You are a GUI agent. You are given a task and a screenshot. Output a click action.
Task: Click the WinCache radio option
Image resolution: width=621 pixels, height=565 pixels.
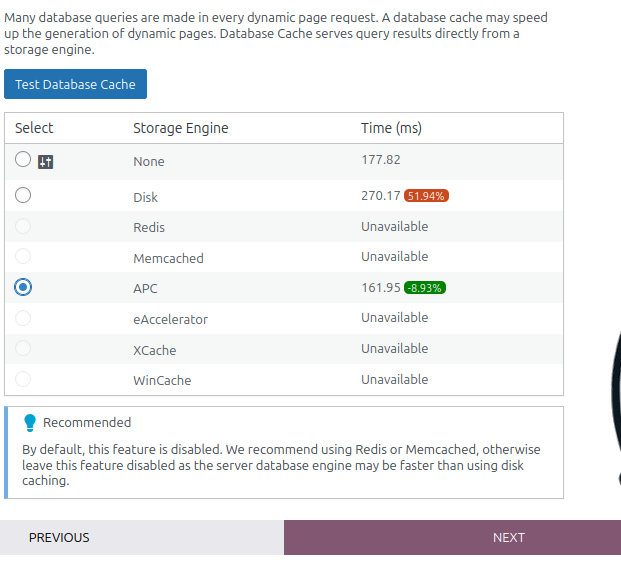pos(23,379)
